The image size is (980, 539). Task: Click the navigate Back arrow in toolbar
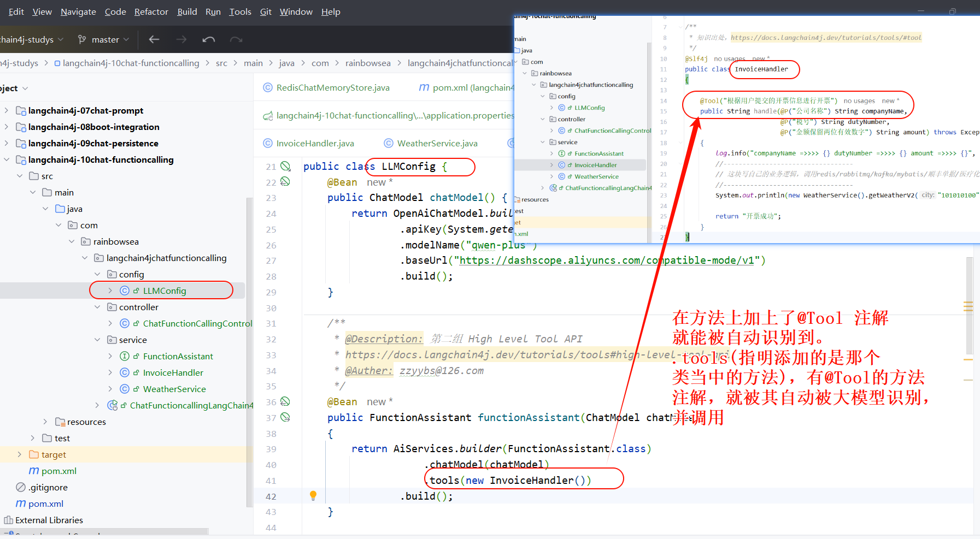tap(154, 39)
